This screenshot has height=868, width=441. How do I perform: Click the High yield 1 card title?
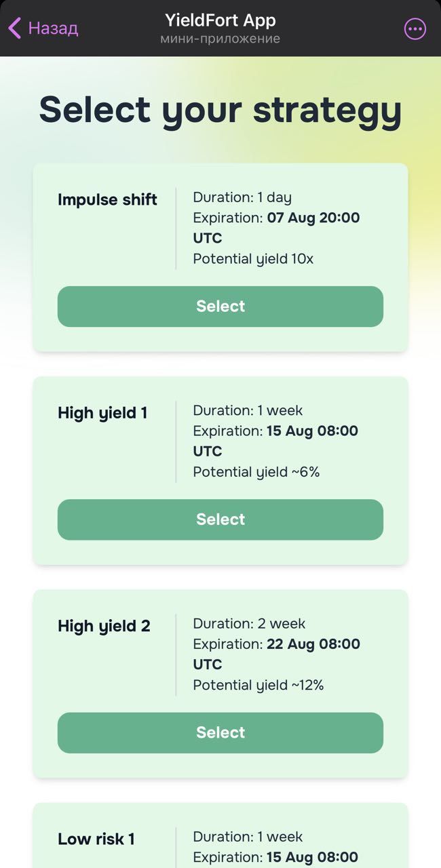tap(102, 413)
